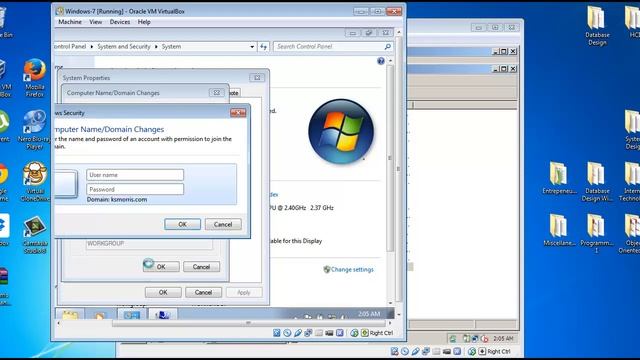Click OK in System Properties dialog
Viewport: 640px width, 360px height.
163,292
